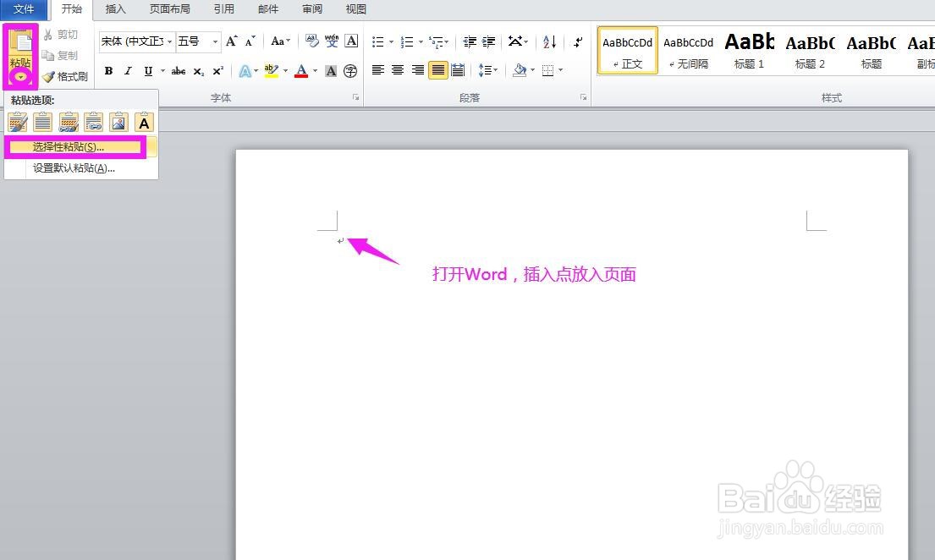
Task: Apply the yellow text highlight color
Action: click(x=272, y=71)
